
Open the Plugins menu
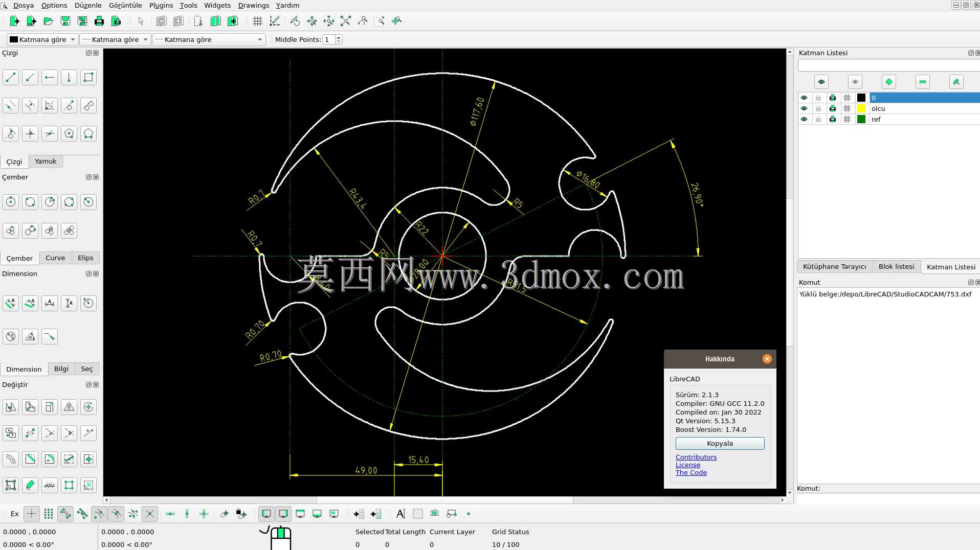(x=161, y=5)
